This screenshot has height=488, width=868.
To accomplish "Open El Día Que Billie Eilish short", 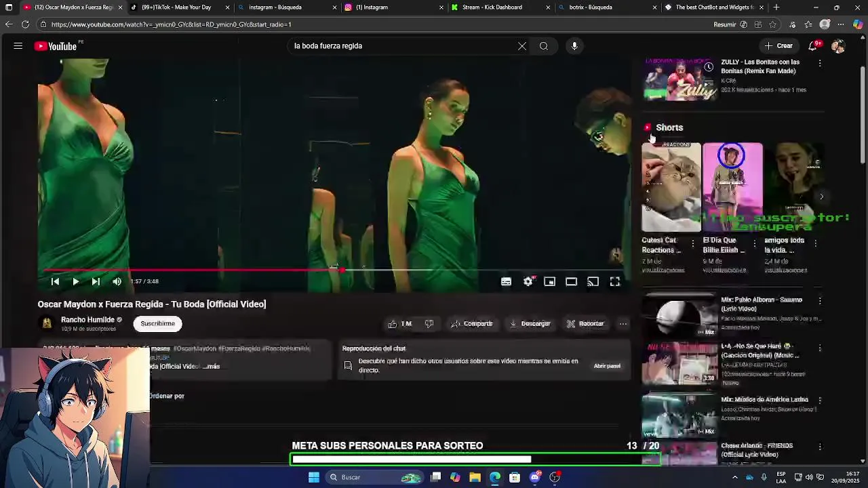I will tap(732, 187).
